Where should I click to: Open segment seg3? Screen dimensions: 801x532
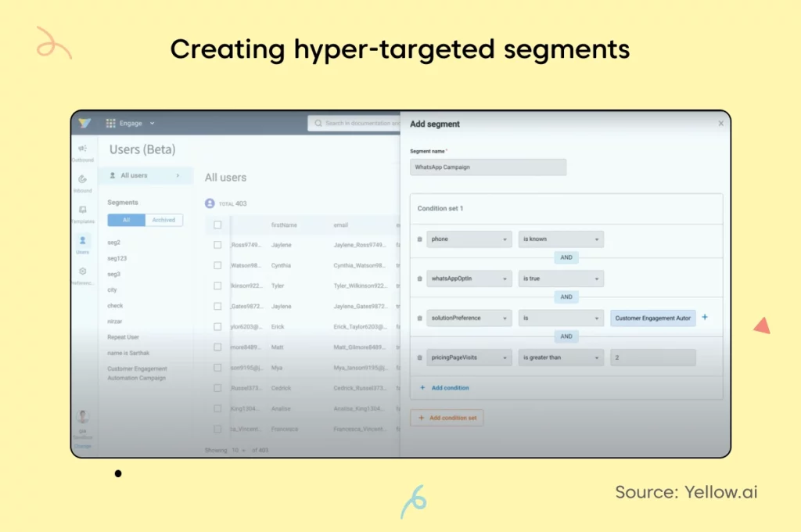114,274
